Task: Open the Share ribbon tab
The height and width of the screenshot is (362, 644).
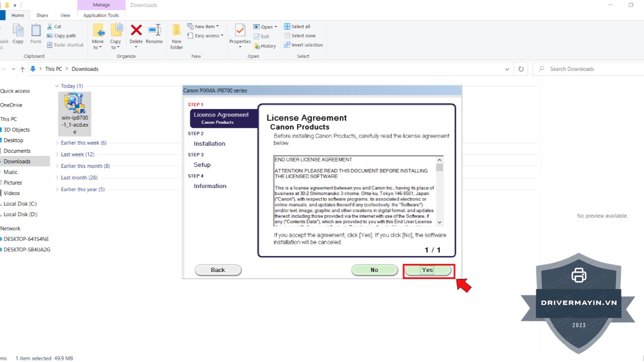Action: coord(42,16)
